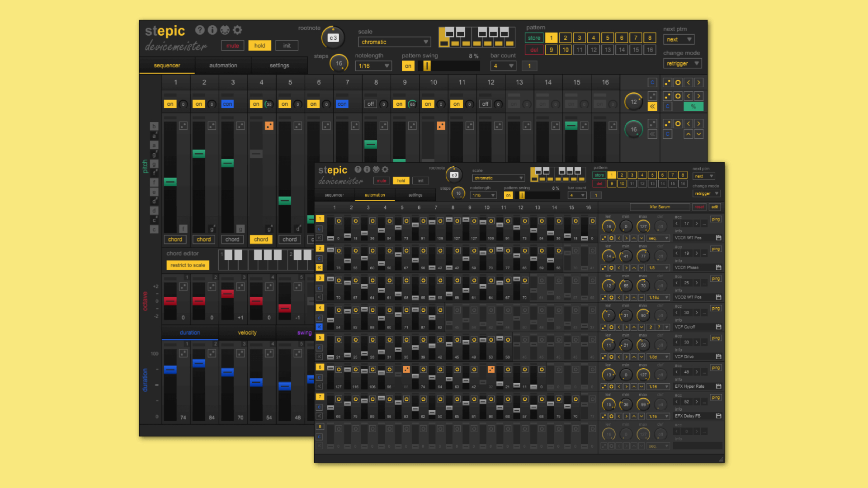
Task: Click step 2 green pitch slider handle
Action: (x=199, y=154)
